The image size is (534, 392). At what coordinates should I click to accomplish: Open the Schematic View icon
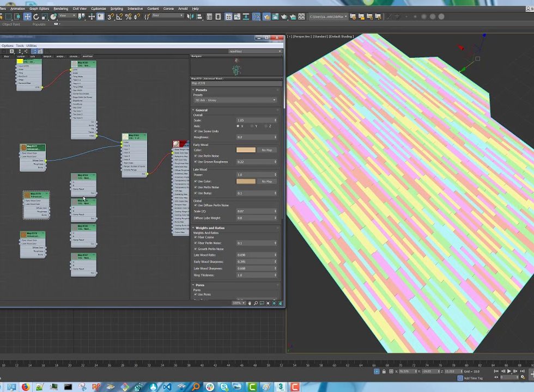[x=246, y=16]
